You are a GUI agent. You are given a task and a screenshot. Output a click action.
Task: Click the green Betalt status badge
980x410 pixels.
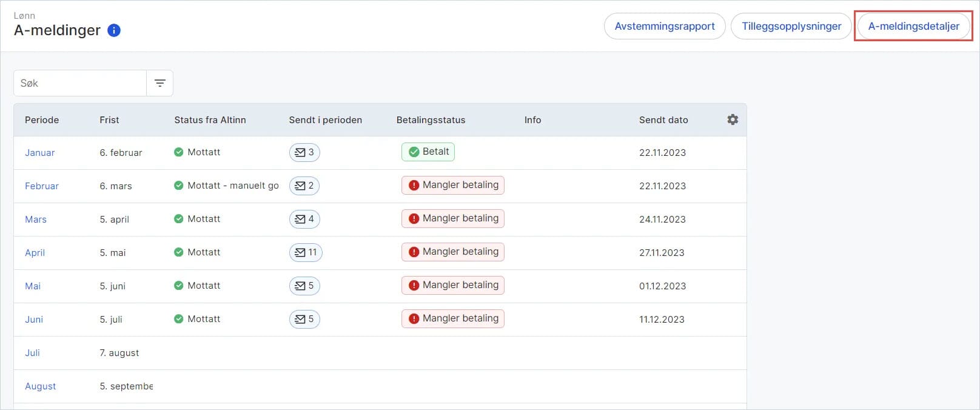pyautogui.click(x=428, y=152)
